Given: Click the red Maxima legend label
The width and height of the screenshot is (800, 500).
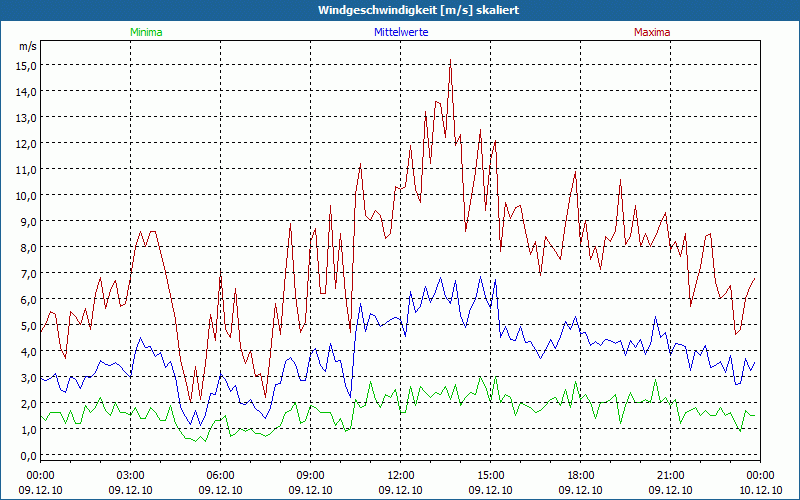Looking at the screenshot, I should tap(650, 32).
